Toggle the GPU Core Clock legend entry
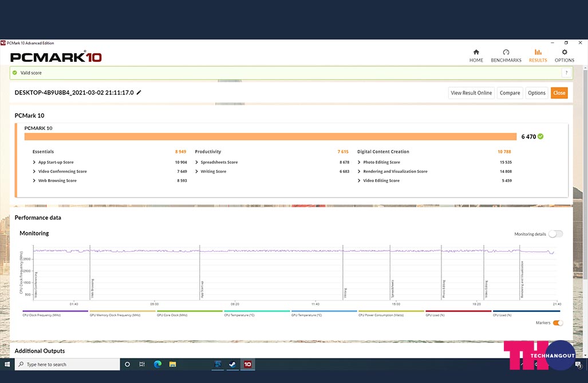 (190, 314)
